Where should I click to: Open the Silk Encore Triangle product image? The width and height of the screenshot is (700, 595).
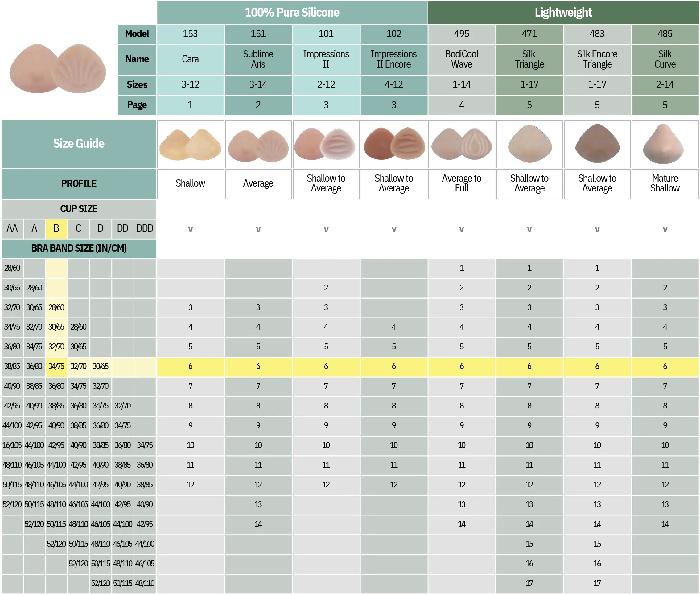pos(597,144)
